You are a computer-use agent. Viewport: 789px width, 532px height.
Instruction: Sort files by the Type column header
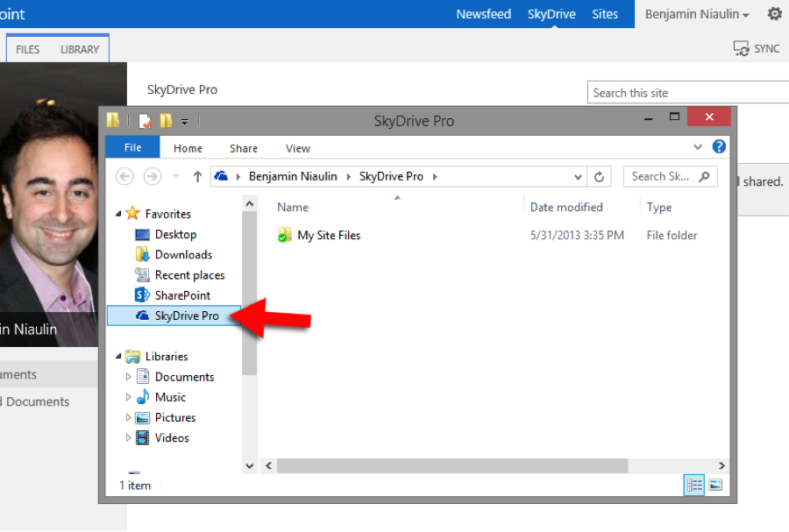tap(659, 207)
